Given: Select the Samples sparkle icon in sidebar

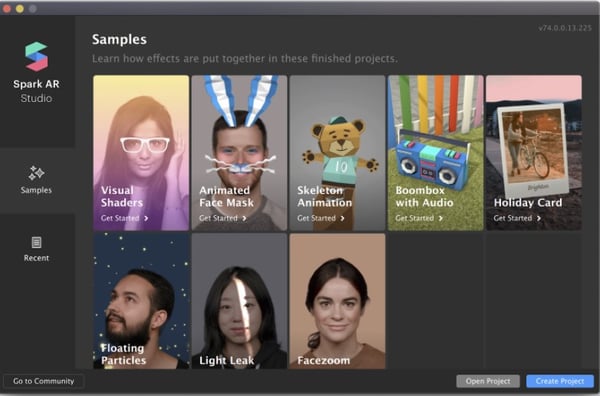Looking at the screenshot, I should 36,173.
